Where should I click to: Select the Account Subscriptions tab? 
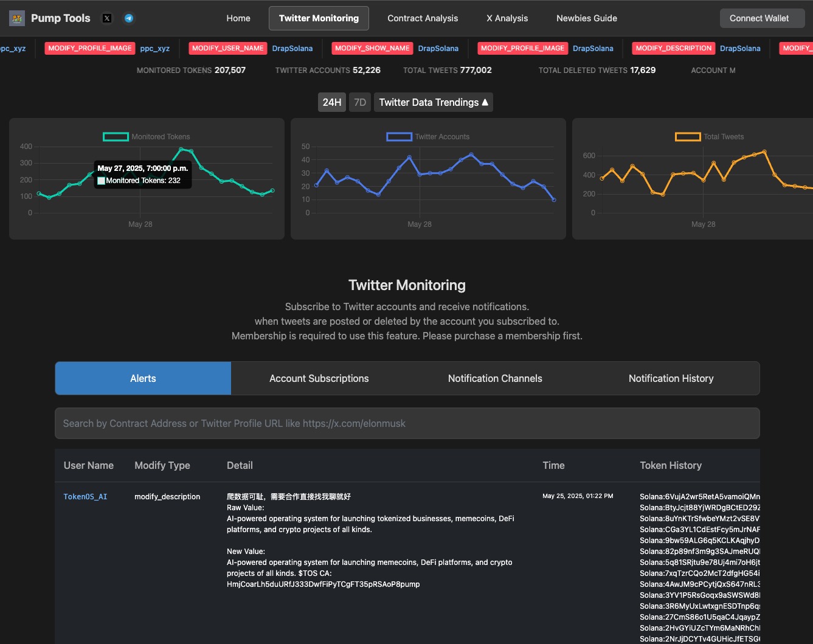(x=319, y=378)
